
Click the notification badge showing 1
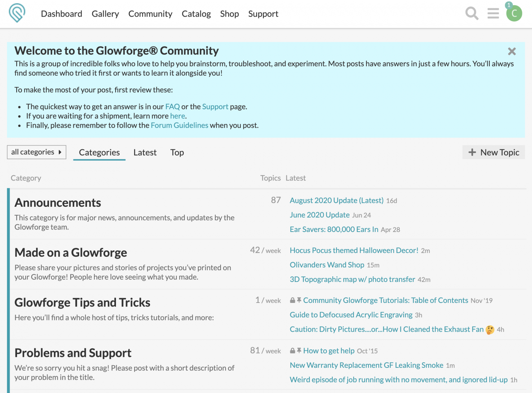[x=509, y=5]
